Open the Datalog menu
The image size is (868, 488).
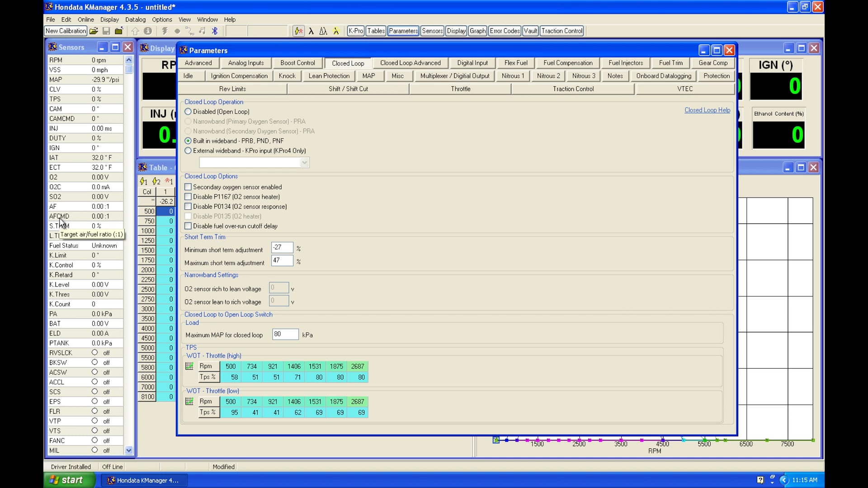pyautogui.click(x=135, y=19)
